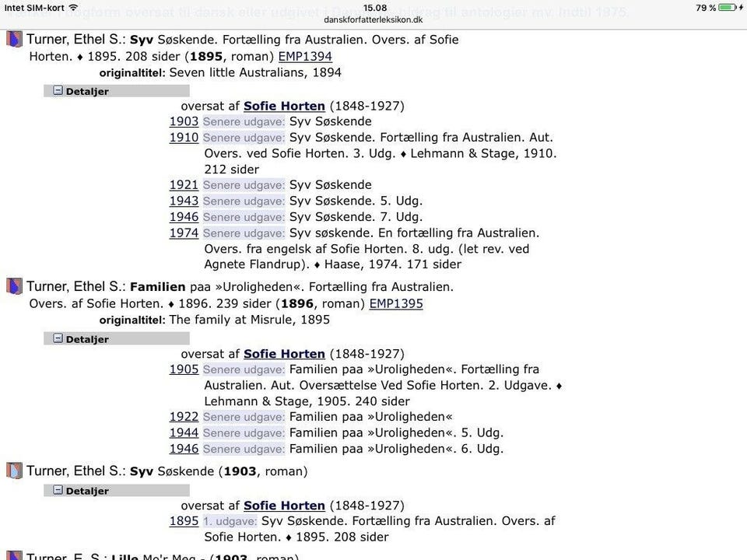The width and height of the screenshot is (747, 560).
Task: Open Sofie Horten link under Syv Søskende 1903
Action: click(284, 506)
